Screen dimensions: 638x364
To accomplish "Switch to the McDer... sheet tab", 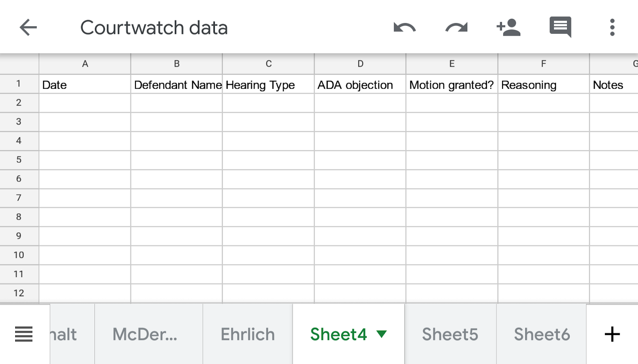I will (x=145, y=334).
